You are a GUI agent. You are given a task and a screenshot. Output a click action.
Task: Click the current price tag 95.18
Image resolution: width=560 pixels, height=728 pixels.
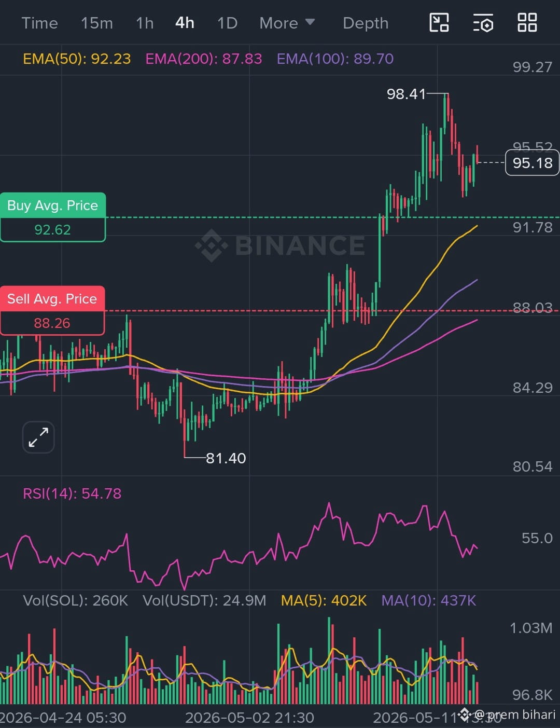[532, 163]
